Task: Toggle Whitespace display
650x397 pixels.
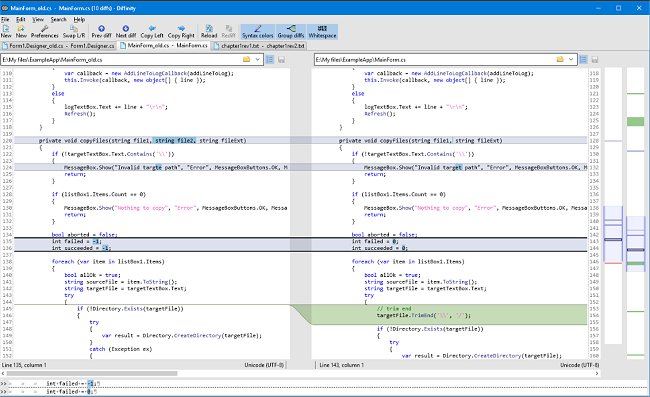Action: pos(322,31)
